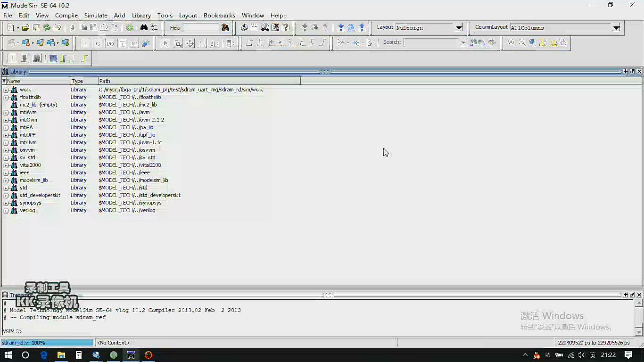Sort by the Path column header
This screenshot has width=644, height=362.
[199, 81]
